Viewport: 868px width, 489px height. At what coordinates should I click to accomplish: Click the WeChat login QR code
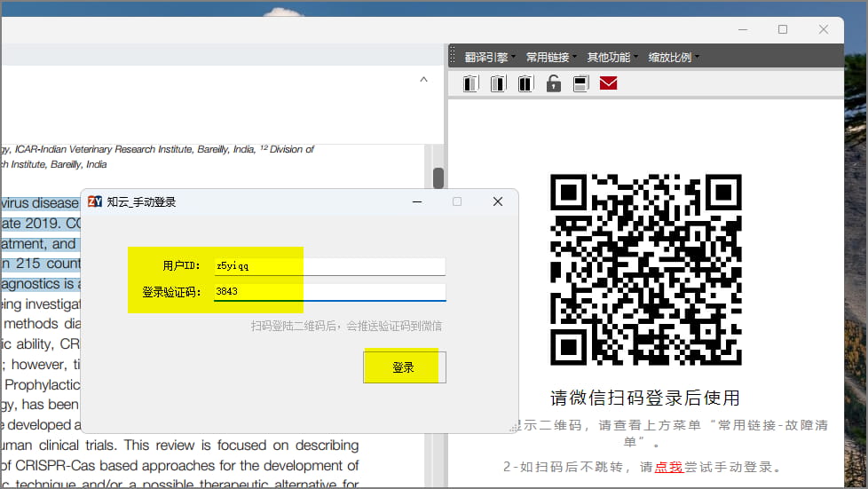pos(645,269)
